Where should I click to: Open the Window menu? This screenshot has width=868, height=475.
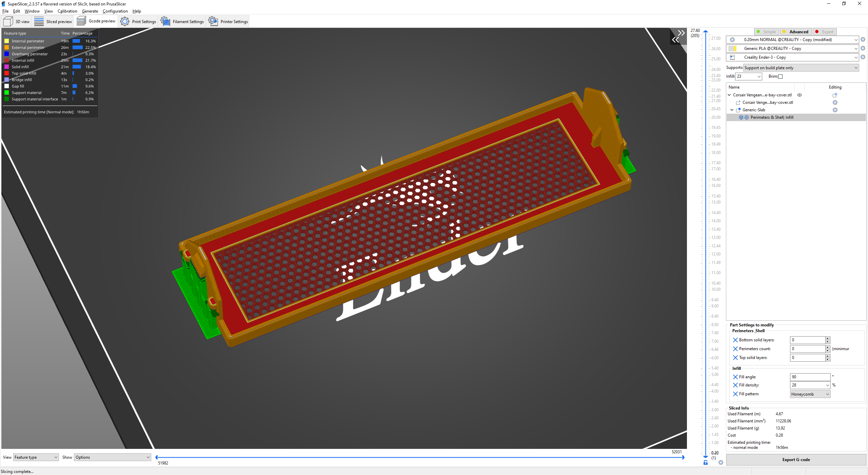click(32, 11)
